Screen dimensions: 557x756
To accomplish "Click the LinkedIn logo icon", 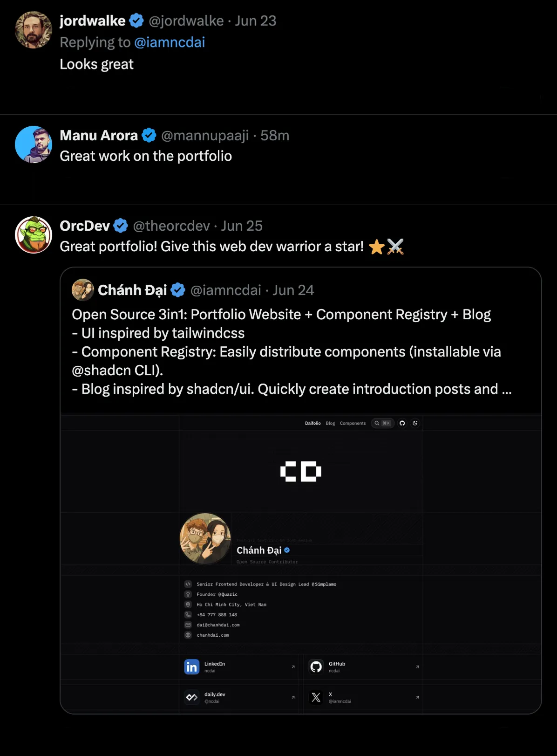I will pos(192,667).
